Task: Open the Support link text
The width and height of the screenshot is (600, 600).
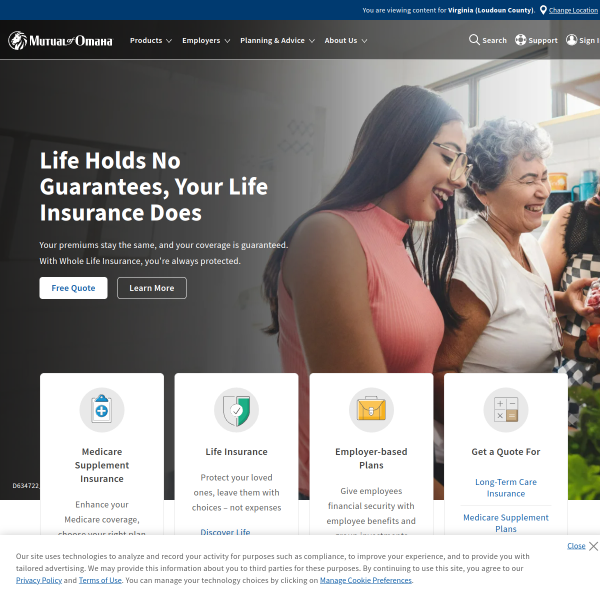Action: click(543, 40)
